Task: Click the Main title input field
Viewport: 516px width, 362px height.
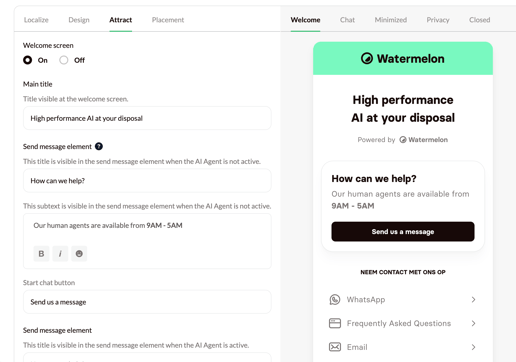Action: 147,118
